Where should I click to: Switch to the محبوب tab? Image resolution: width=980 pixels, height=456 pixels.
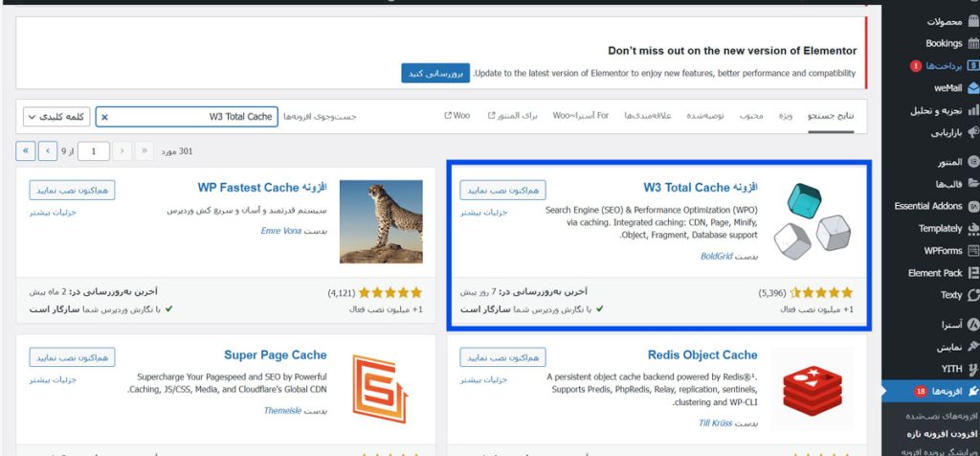(751, 116)
